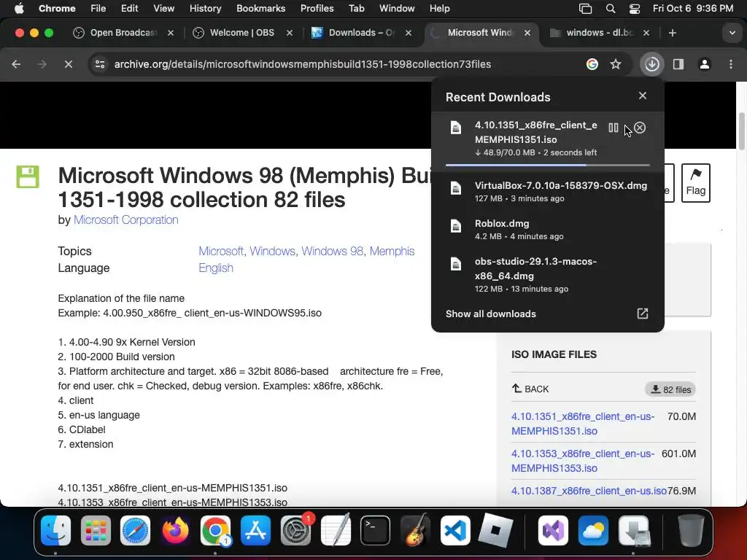The width and height of the screenshot is (747, 560).
Task: View site information icon in address bar
Action: (x=99, y=64)
